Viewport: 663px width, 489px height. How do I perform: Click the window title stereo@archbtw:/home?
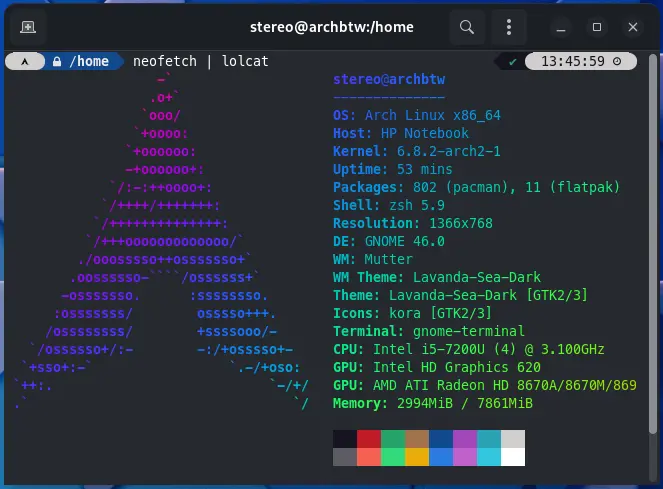coord(332,27)
